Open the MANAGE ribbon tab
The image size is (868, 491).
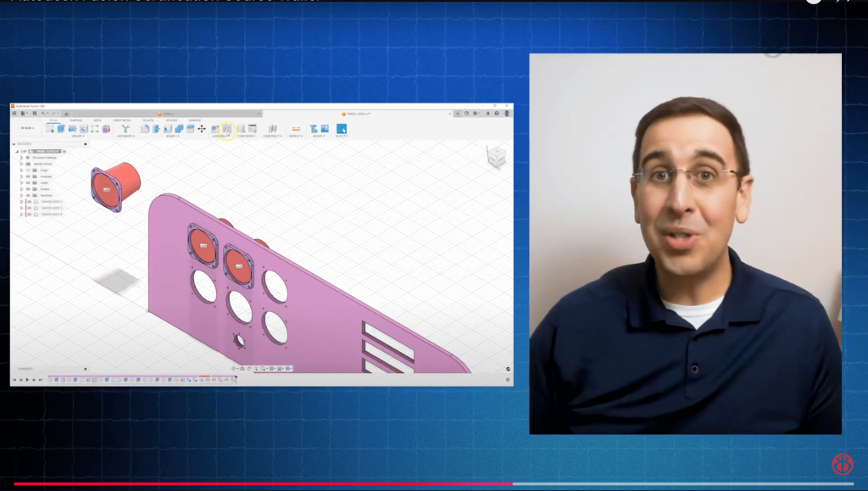coord(193,119)
